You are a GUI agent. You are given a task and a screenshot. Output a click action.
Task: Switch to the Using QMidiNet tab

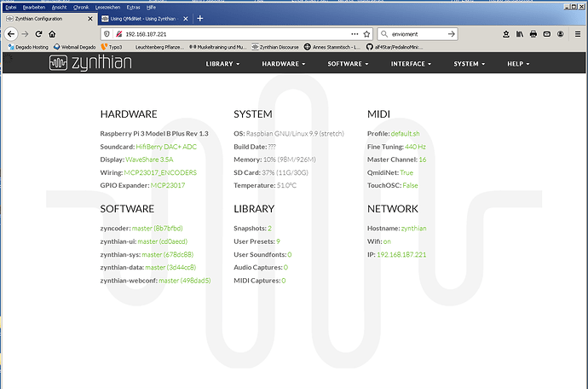[x=144, y=19]
